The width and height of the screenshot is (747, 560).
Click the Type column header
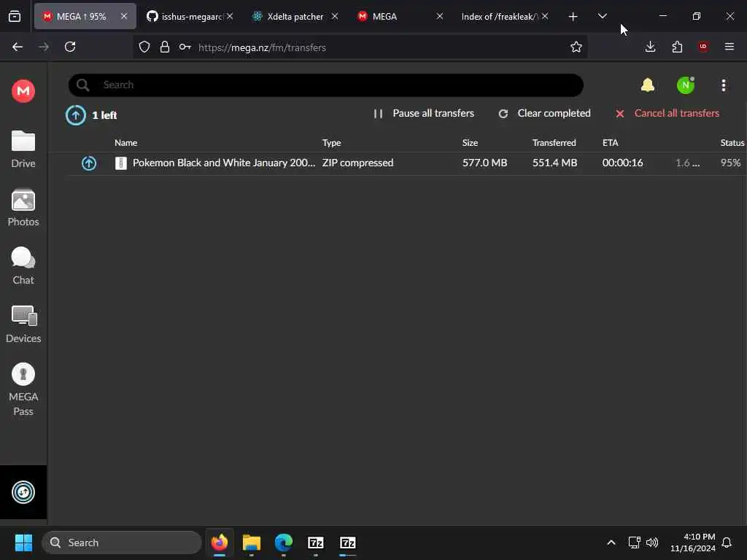[332, 142]
